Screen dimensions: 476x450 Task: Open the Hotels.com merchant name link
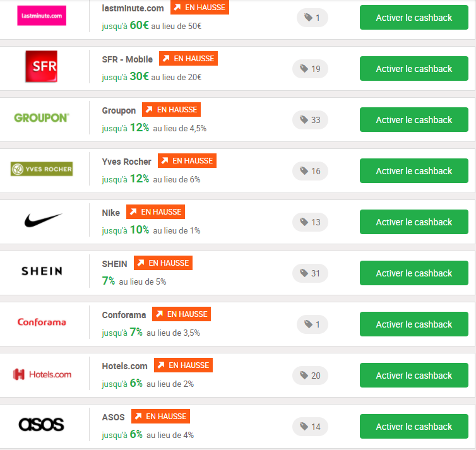coord(125,366)
